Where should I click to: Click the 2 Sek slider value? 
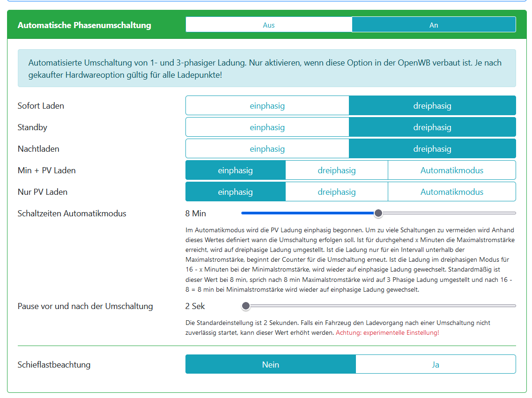pos(195,306)
